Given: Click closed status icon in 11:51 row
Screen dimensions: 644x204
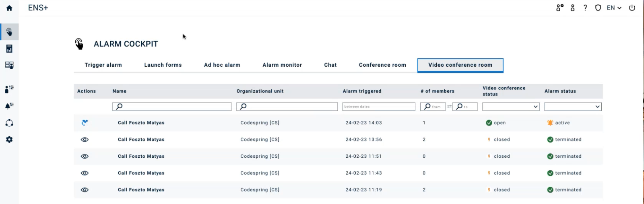Looking at the screenshot, I should point(489,157).
